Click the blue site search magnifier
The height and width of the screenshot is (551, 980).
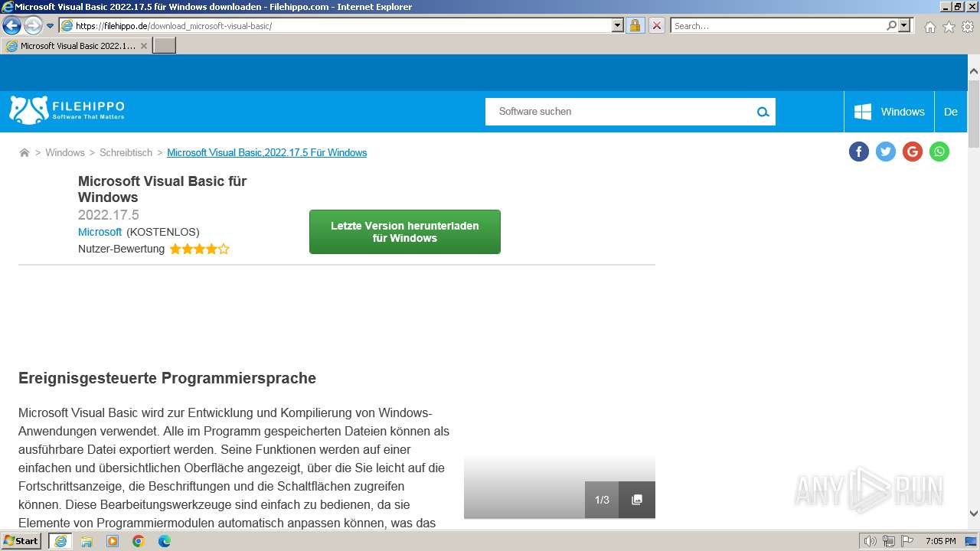(x=763, y=112)
